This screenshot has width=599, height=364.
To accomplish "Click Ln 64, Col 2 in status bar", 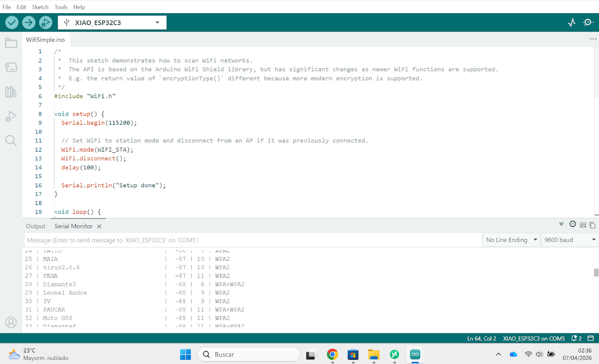I will pyautogui.click(x=481, y=339).
